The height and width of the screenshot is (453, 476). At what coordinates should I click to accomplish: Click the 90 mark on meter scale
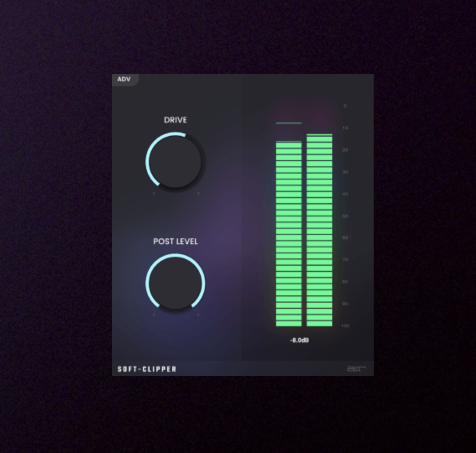coord(345,304)
